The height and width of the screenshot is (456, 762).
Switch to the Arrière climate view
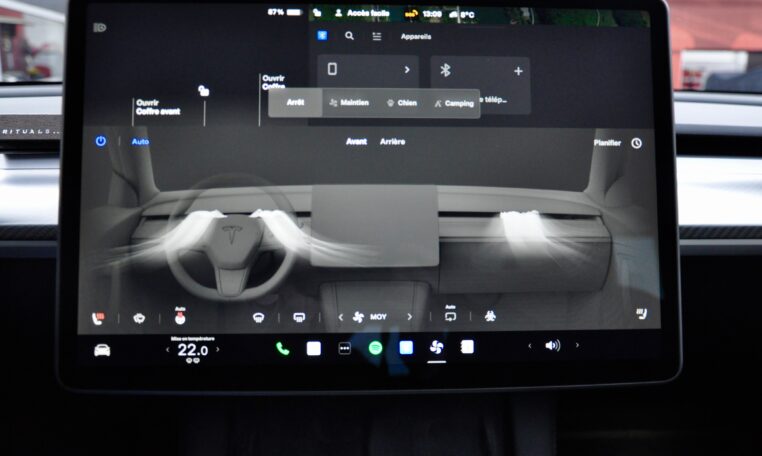(392, 141)
